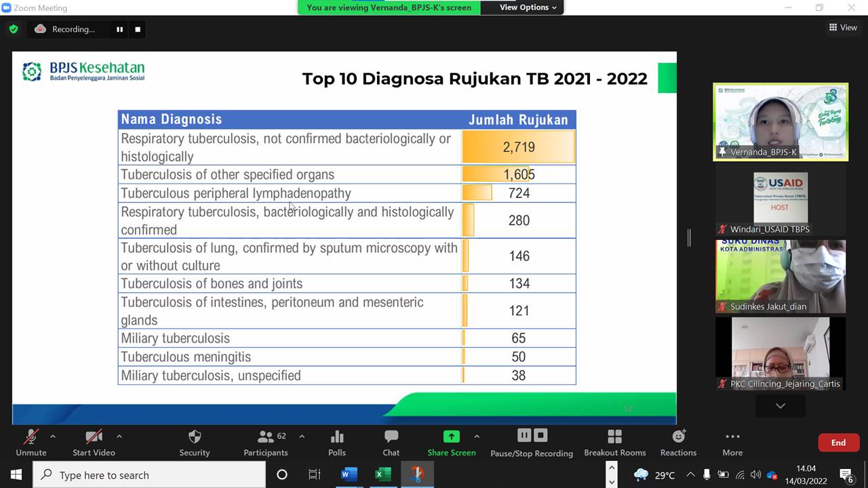Expand the video options arrow beside Start Video
This screenshot has height=488, width=868.
[x=119, y=436]
